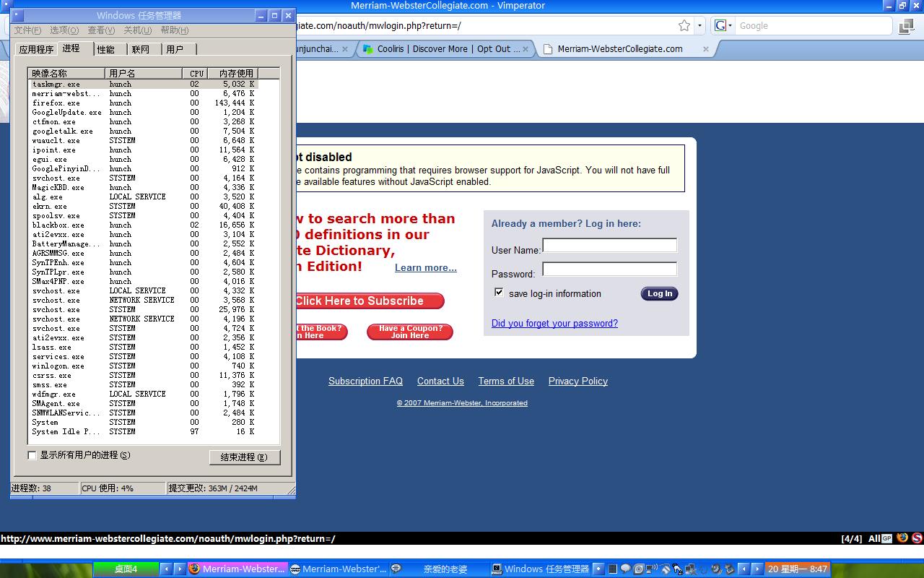Open the Subscription FAQ link

coord(365,381)
